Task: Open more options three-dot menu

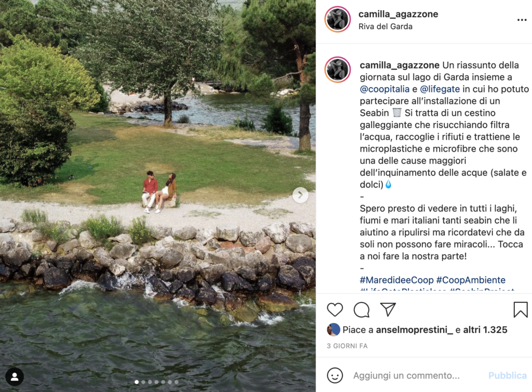Action: (522, 20)
